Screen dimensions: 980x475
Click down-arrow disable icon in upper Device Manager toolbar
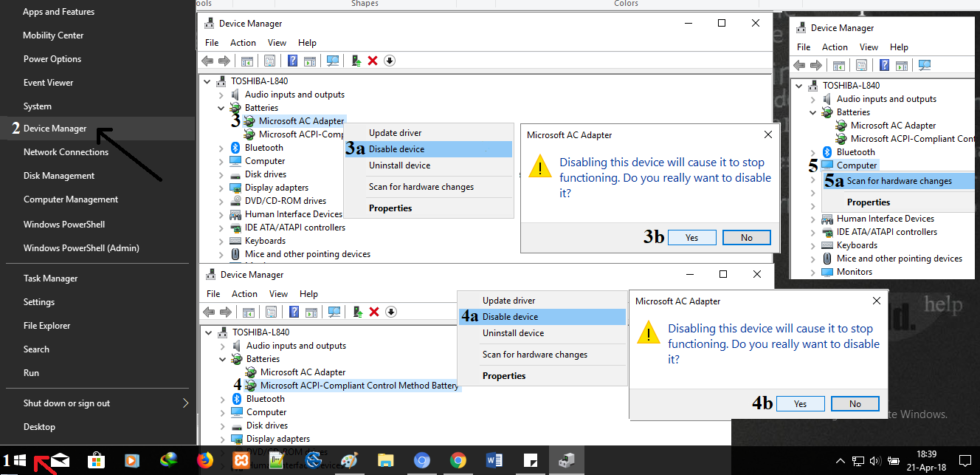click(x=390, y=61)
